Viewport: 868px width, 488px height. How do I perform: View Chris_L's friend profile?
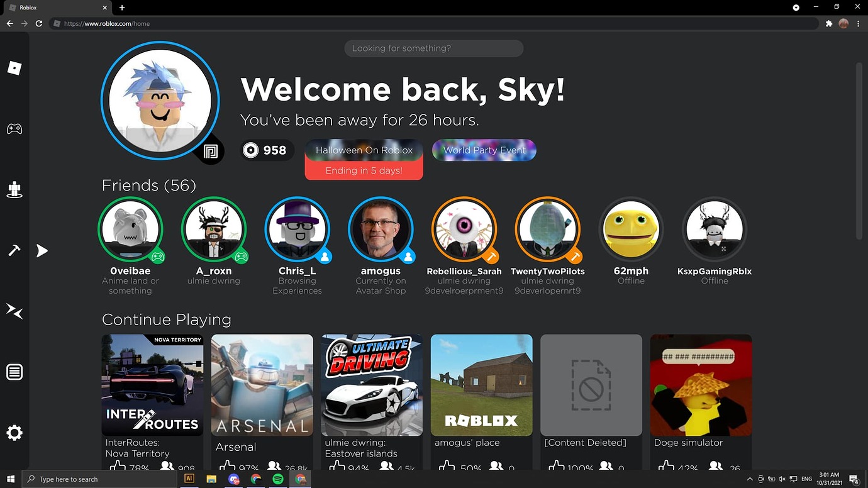(x=298, y=229)
